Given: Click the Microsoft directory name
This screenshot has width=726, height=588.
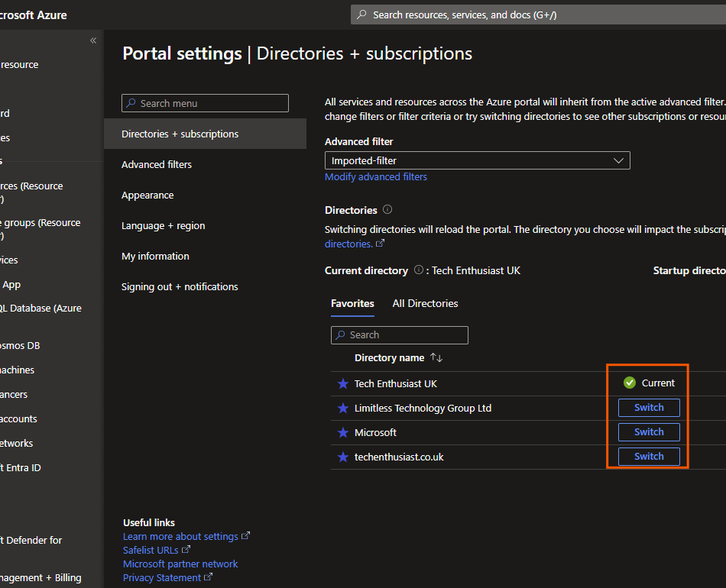Looking at the screenshot, I should 375,432.
